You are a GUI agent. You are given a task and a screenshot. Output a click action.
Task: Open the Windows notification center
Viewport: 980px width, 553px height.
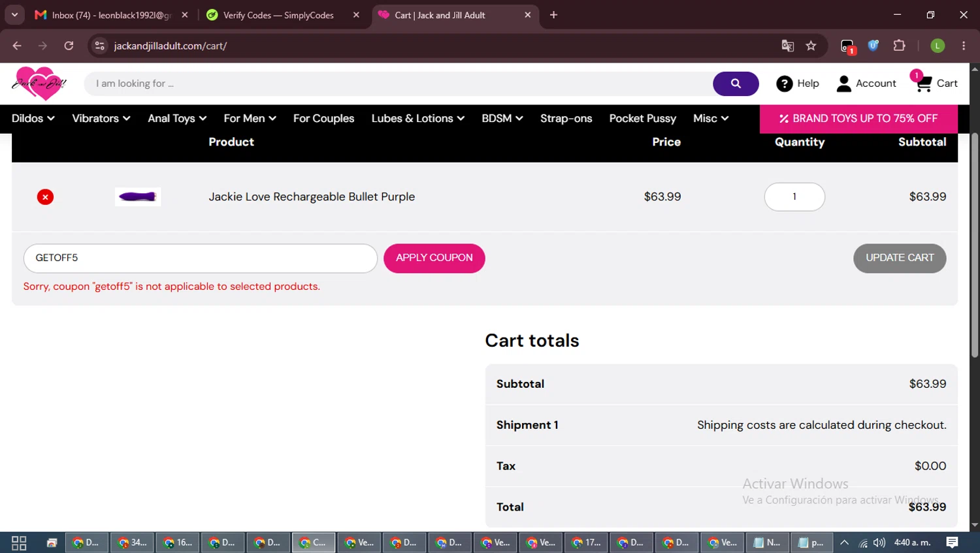[953, 543]
